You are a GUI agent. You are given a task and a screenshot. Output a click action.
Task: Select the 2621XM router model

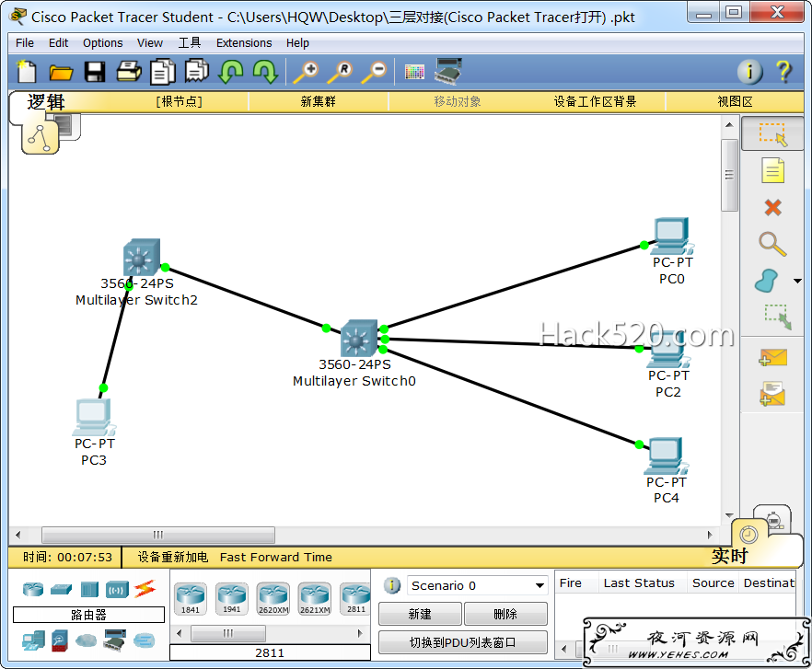[x=314, y=598]
